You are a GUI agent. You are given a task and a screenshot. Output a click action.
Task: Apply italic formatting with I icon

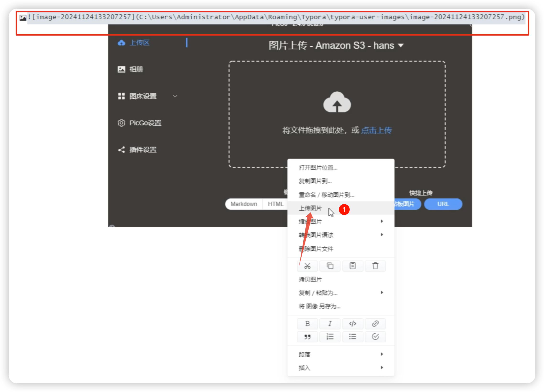pos(330,324)
